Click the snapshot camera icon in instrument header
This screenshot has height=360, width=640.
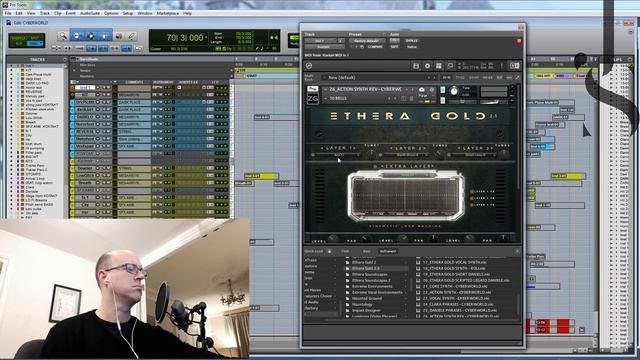point(422,89)
